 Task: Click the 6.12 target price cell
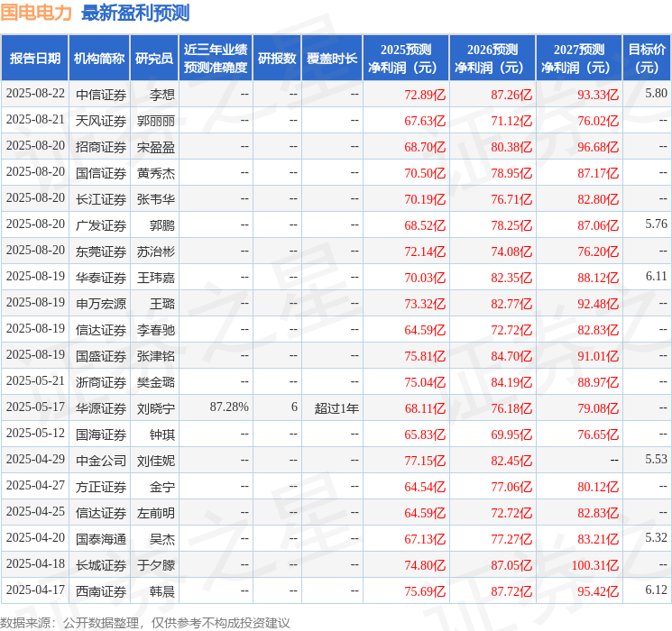click(x=656, y=590)
